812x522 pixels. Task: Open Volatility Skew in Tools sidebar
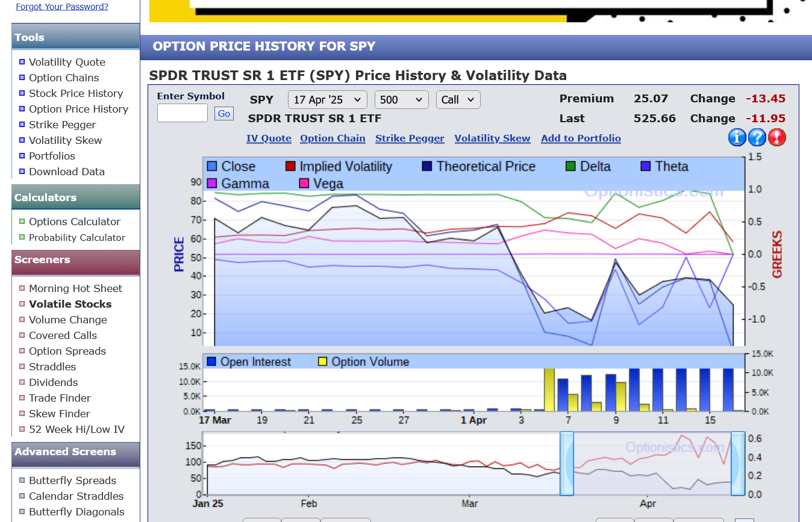(x=66, y=140)
